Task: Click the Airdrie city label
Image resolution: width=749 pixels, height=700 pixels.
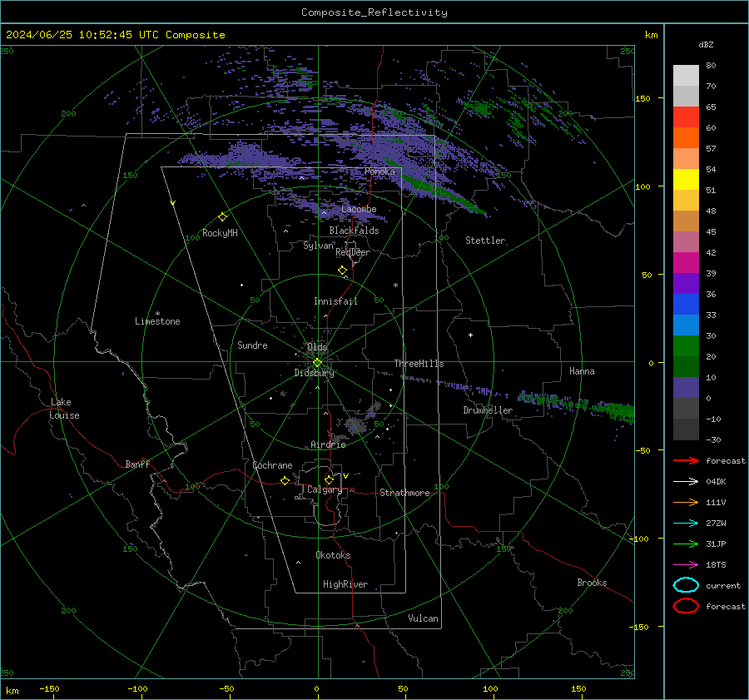Action: pyautogui.click(x=328, y=444)
